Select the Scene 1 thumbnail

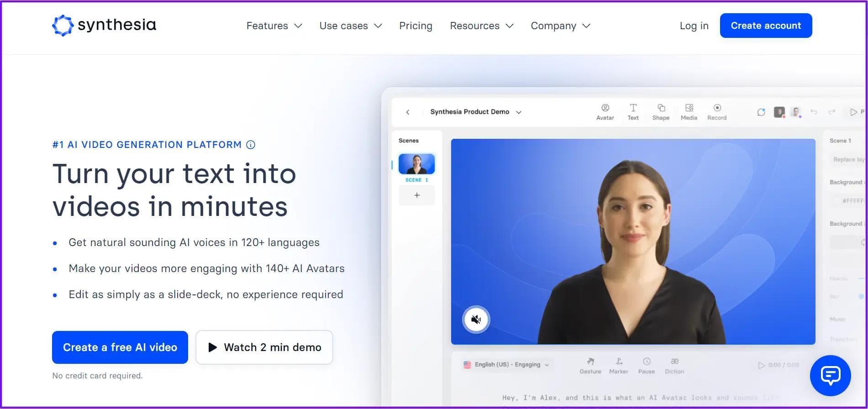tap(416, 164)
